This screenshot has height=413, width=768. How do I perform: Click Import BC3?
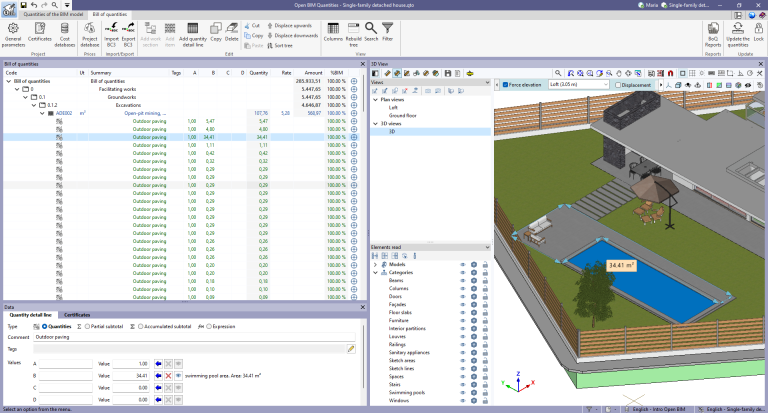(111, 34)
